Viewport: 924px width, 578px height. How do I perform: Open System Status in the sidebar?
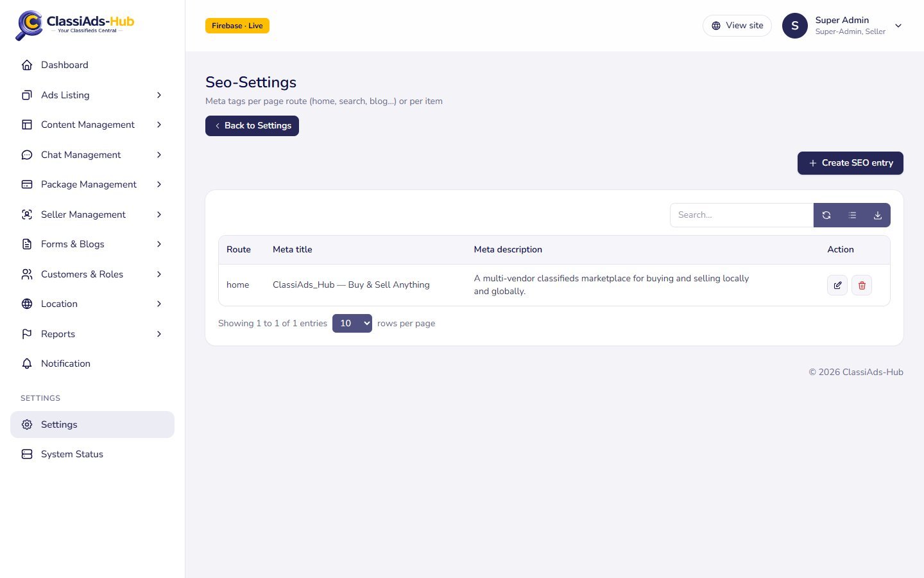tap(92, 454)
